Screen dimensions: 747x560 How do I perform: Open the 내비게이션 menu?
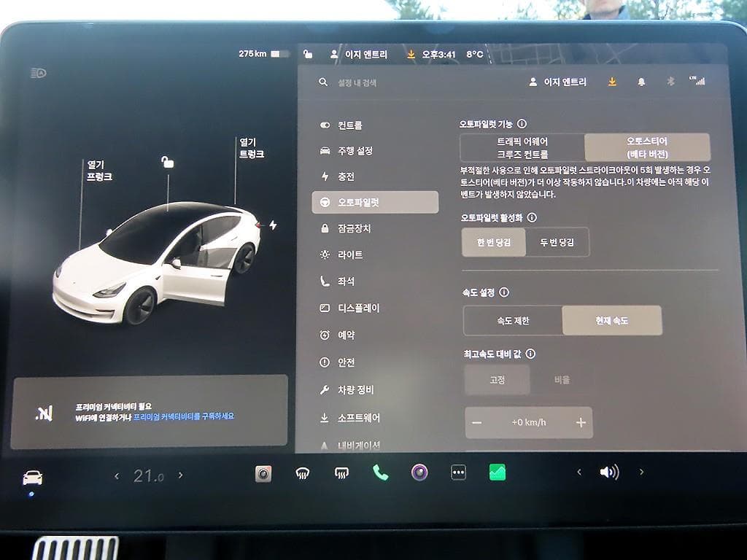350,446
